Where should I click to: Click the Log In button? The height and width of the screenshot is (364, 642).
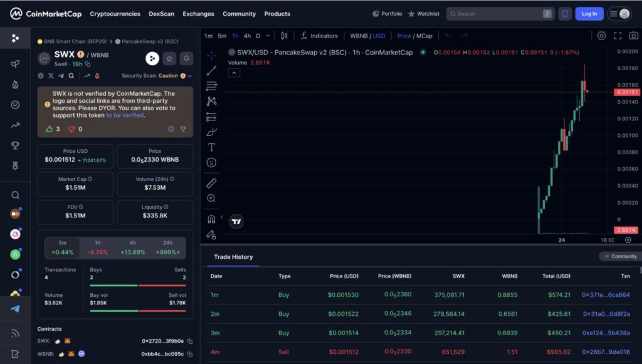pyautogui.click(x=589, y=14)
